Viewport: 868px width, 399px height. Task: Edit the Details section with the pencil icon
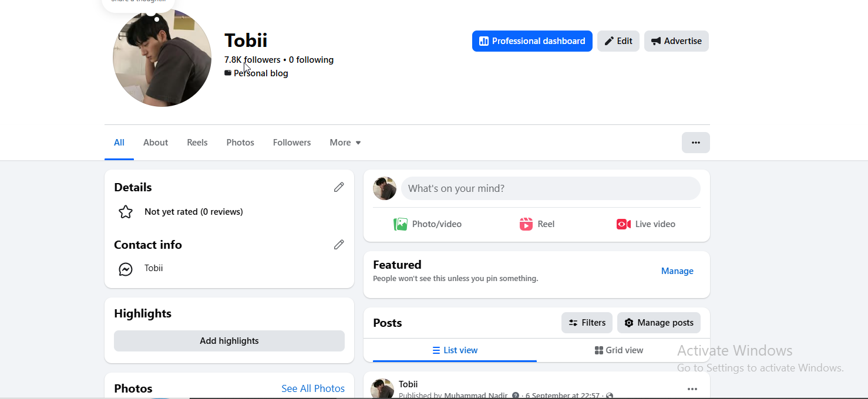tap(339, 187)
